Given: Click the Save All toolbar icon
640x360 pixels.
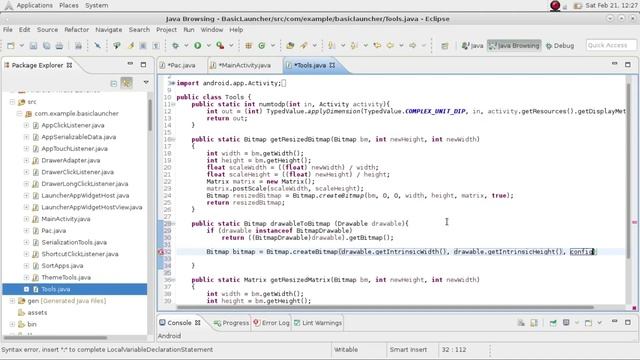Looking at the screenshot, I should 47,46.
